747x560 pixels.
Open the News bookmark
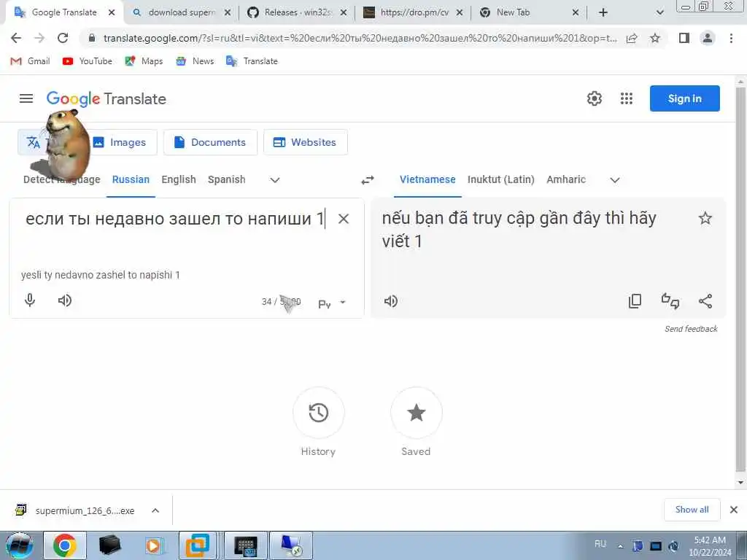pyautogui.click(x=195, y=61)
